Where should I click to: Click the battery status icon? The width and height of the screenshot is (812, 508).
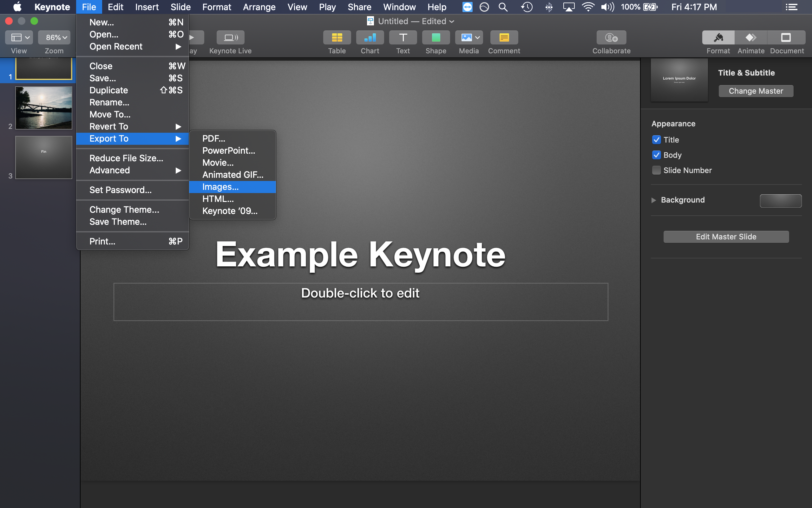(650, 7)
